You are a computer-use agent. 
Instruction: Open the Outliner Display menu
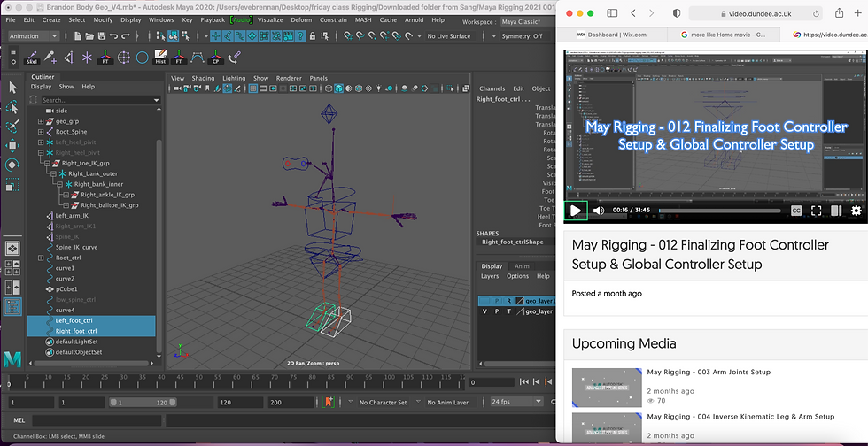point(41,87)
